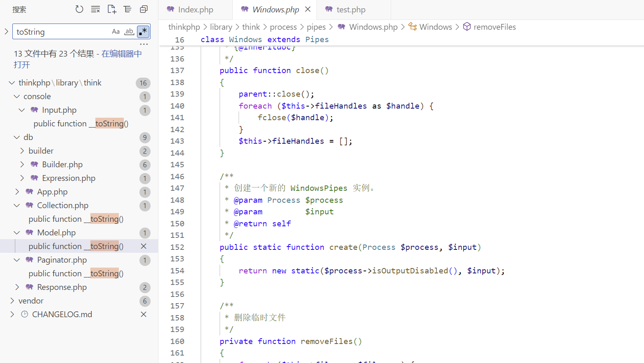Clear search results icon
This screenshot has height=363, width=644.
[95, 9]
